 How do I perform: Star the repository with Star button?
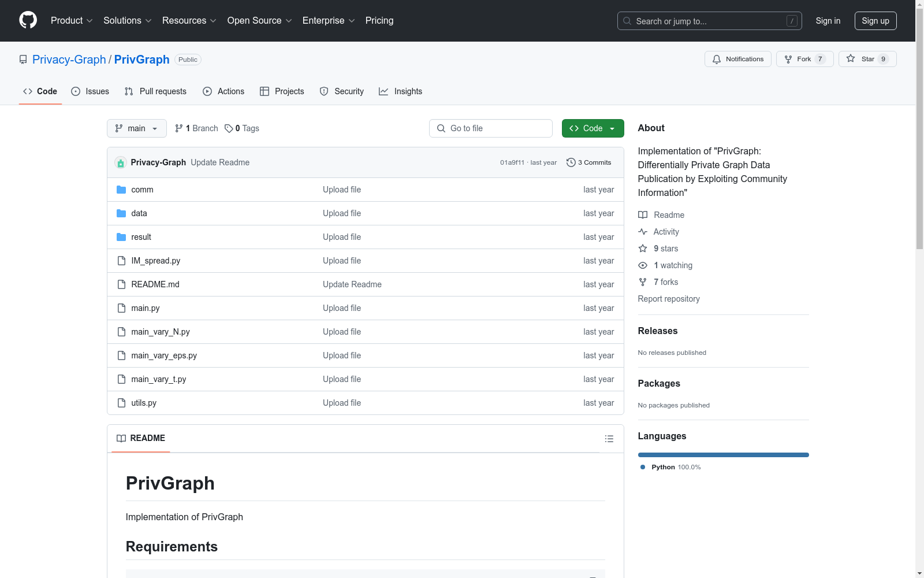pos(867,59)
